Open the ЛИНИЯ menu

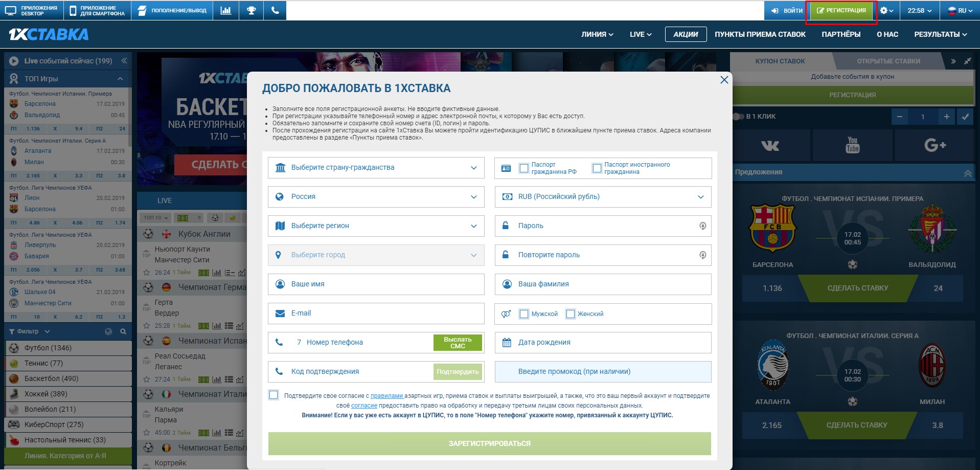[x=597, y=34]
